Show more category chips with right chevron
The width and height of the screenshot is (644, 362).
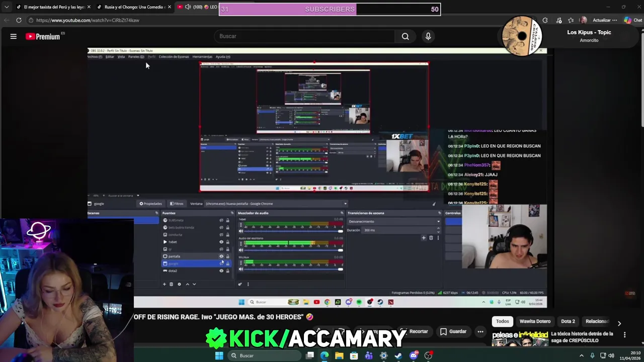point(619,323)
